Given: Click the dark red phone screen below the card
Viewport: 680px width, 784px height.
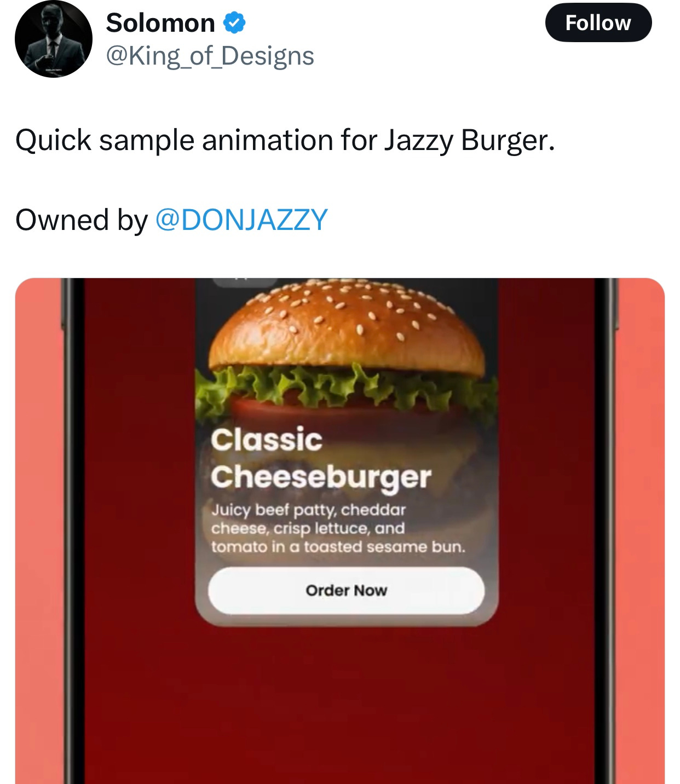Looking at the screenshot, I should point(339,706).
